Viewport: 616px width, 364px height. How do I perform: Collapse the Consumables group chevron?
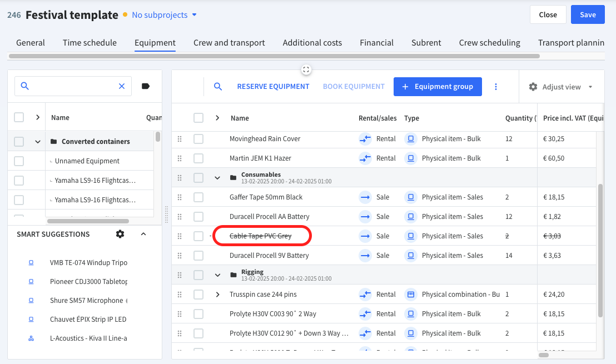click(x=217, y=178)
